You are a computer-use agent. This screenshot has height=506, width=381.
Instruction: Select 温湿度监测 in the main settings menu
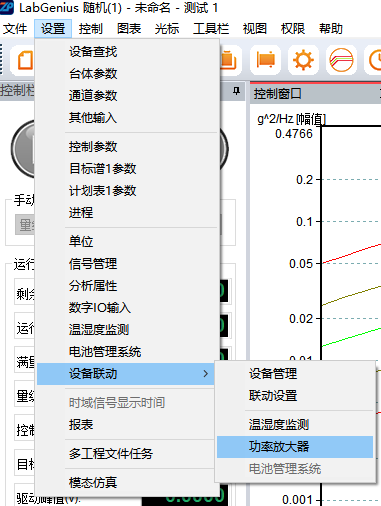click(127, 330)
